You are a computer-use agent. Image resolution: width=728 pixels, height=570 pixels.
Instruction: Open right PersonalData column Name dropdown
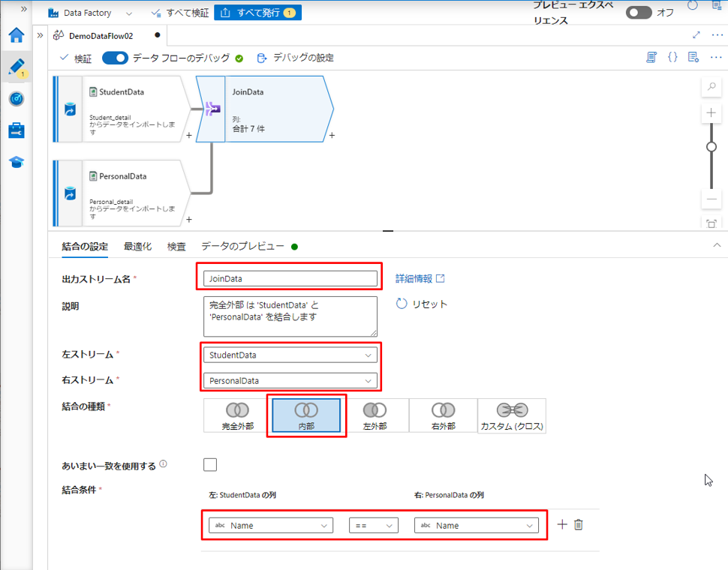click(x=477, y=526)
